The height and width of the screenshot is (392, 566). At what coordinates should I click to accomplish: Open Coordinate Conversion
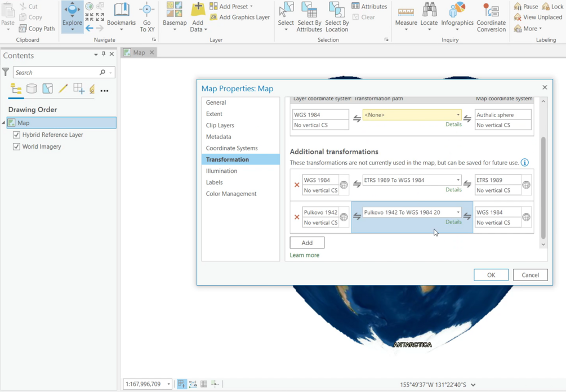pos(491,16)
